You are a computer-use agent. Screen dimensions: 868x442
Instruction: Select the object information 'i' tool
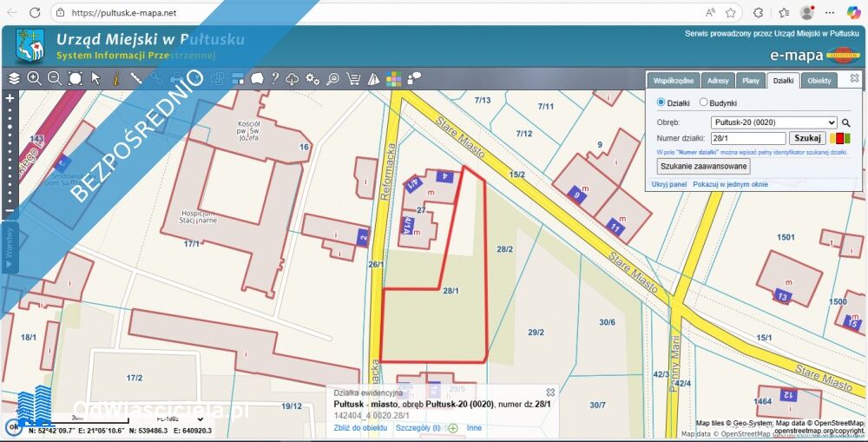point(115,78)
